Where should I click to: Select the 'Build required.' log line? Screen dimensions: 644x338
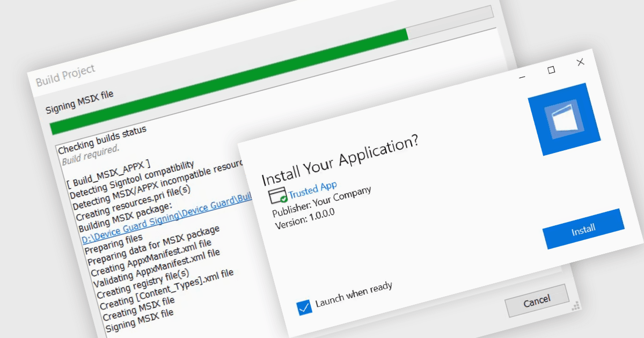point(91,155)
